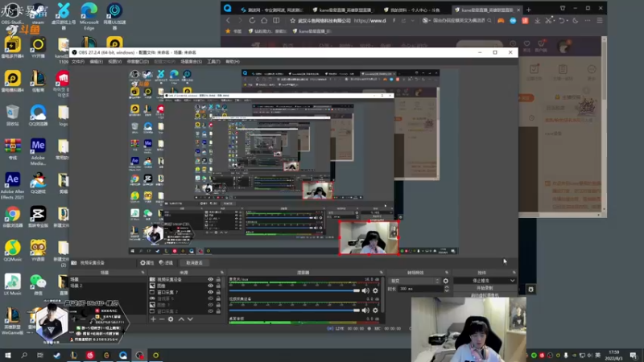644x362 pixels.
Task: Click the 开始录制 record button
Action: click(485, 288)
